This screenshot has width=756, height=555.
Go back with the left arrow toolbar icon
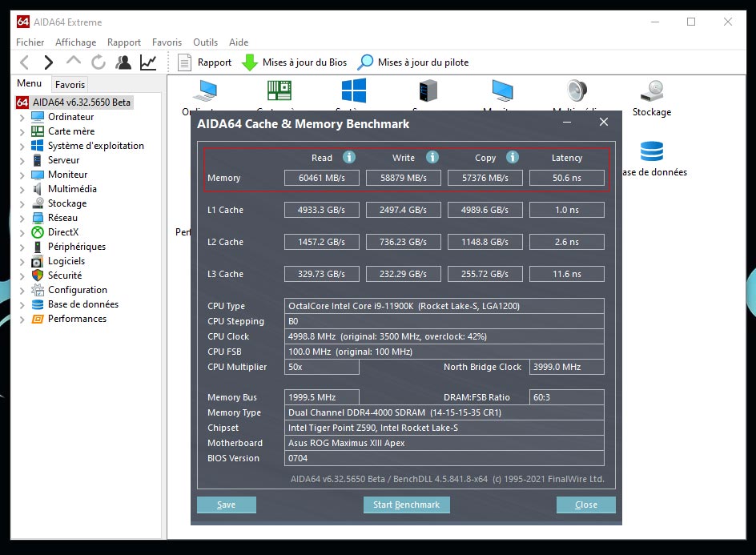tap(25, 62)
